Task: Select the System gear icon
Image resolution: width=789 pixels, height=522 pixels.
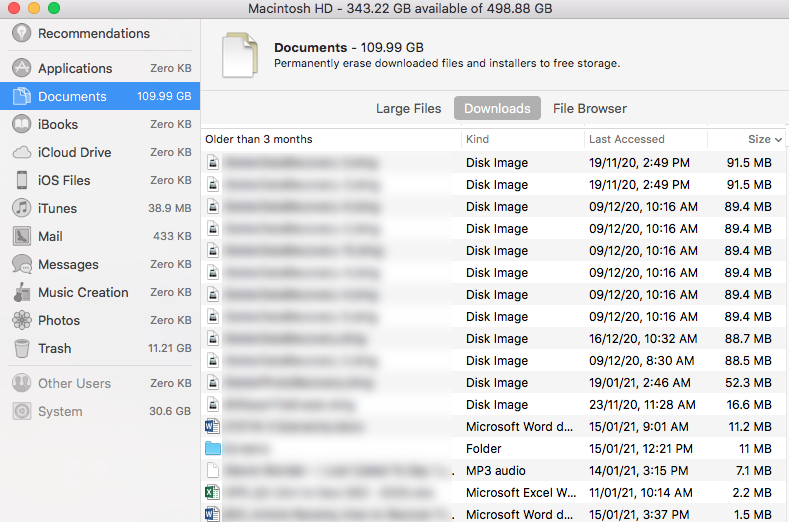Action: pyautogui.click(x=22, y=411)
